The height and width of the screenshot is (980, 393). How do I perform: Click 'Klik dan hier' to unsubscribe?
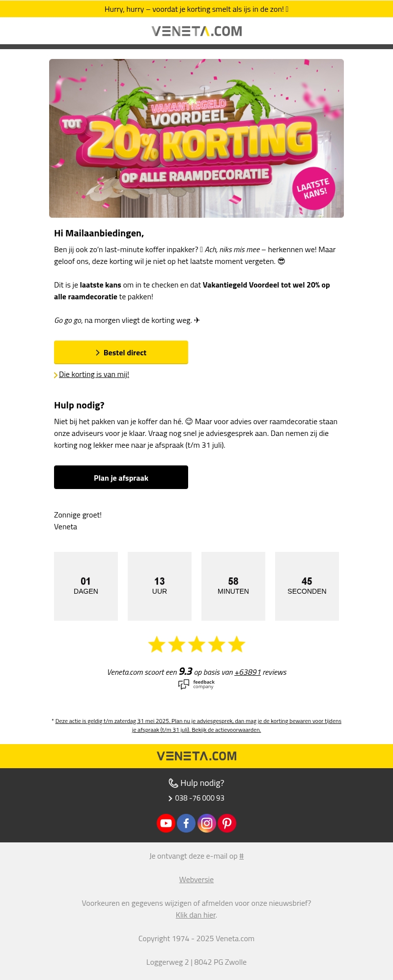[x=196, y=915]
